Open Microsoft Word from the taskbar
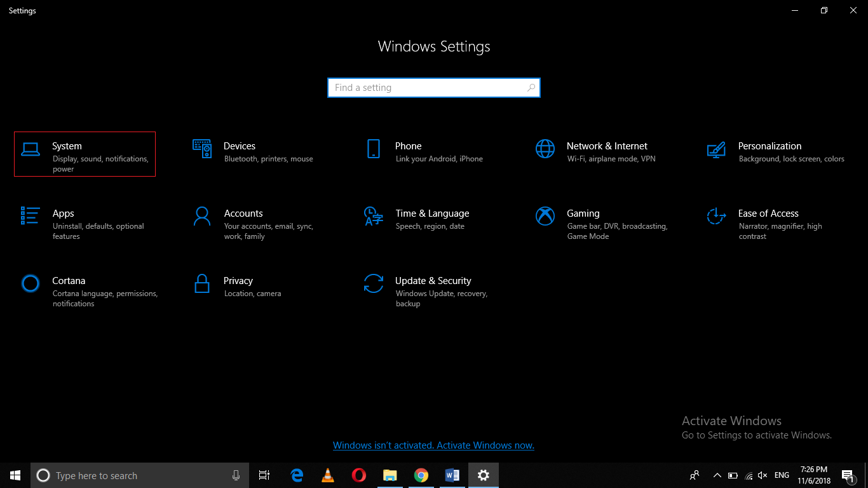 [452, 475]
